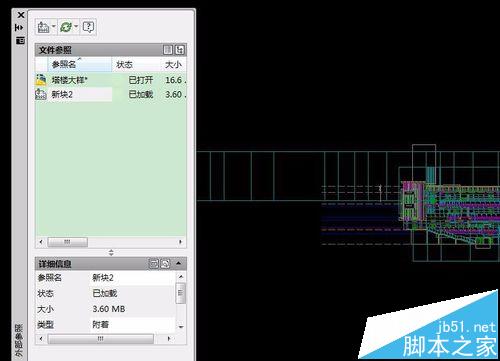Click the 已加载 status in file list
Screen dimensions: 500x361
coord(141,94)
